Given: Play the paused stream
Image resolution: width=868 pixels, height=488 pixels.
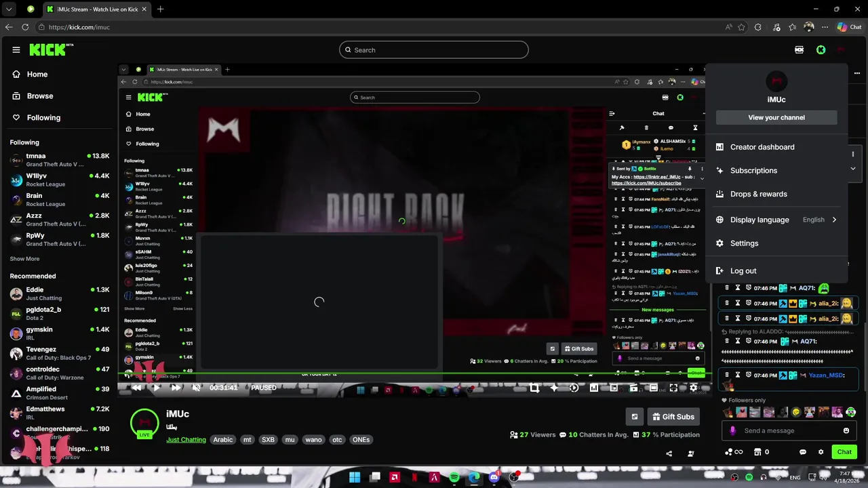Looking at the screenshot, I should click(156, 388).
